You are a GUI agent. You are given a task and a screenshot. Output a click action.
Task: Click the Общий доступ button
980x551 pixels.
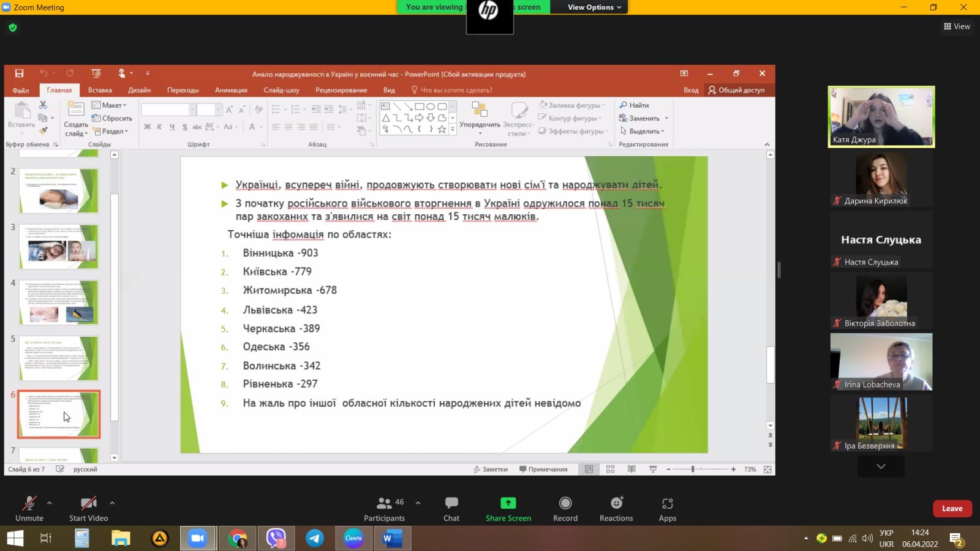tap(736, 90)
